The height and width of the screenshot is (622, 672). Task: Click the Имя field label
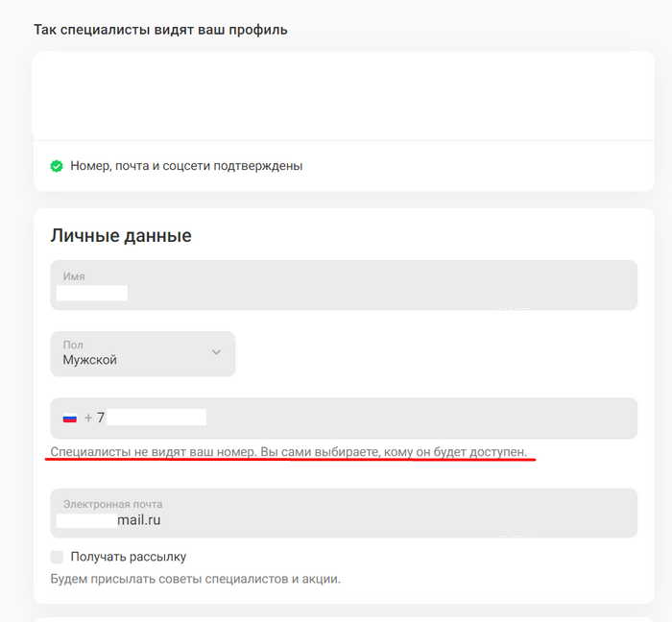point(74,276)
